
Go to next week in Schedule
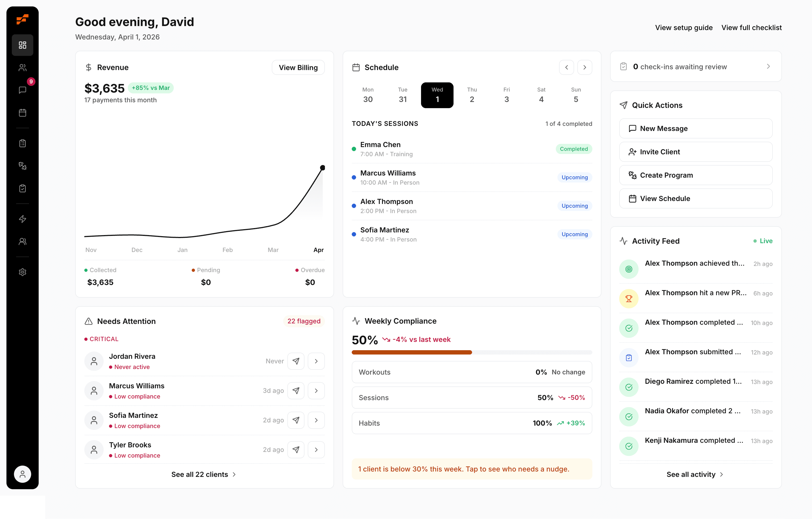[585, 67]
